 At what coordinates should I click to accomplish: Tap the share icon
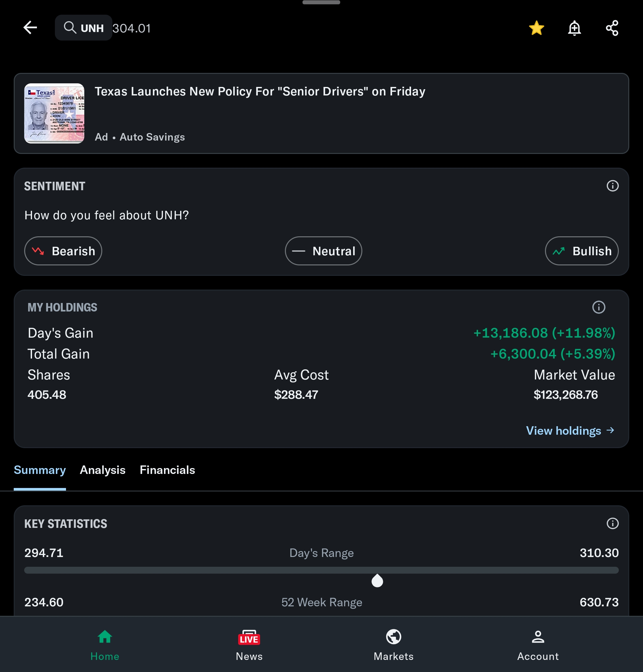(x=612, y=28)
